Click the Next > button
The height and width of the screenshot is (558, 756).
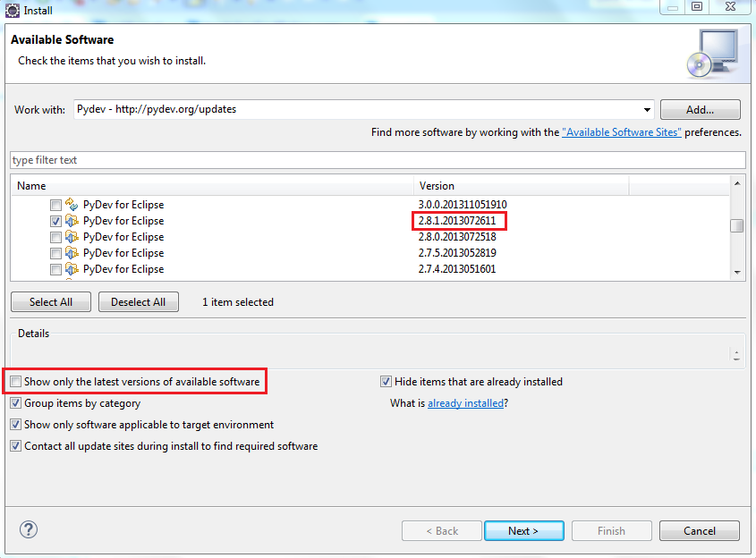523,530
